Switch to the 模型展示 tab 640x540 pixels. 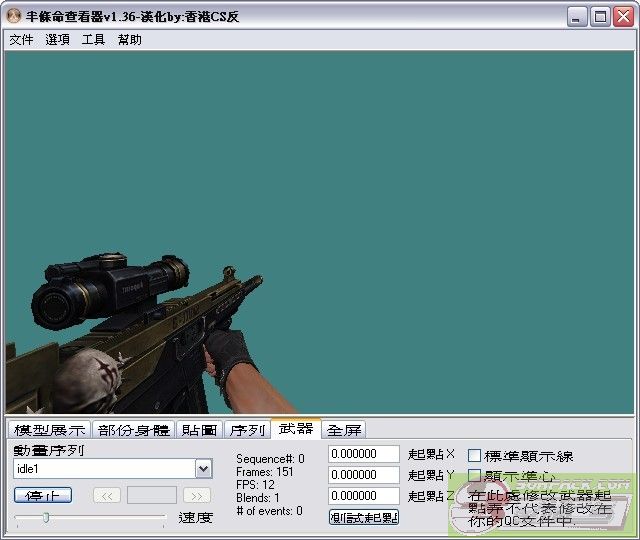pos(49,430)
